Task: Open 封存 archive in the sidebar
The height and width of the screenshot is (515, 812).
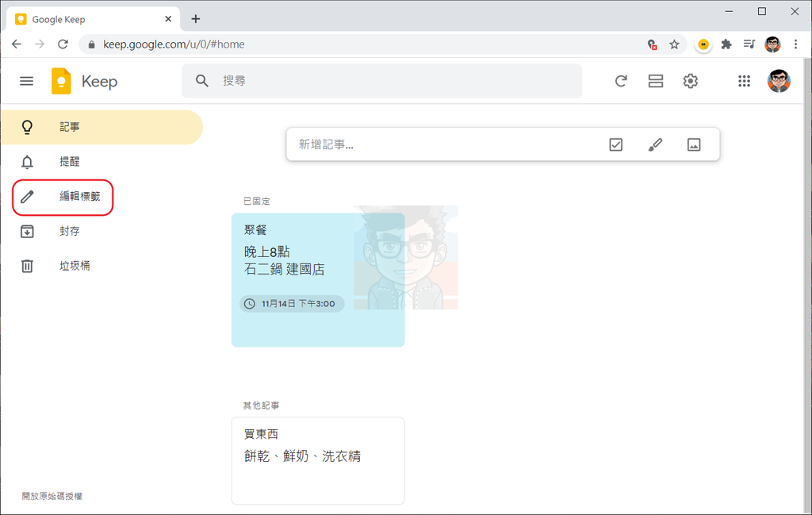Action: pyautogui.click(x=101, y=231)
